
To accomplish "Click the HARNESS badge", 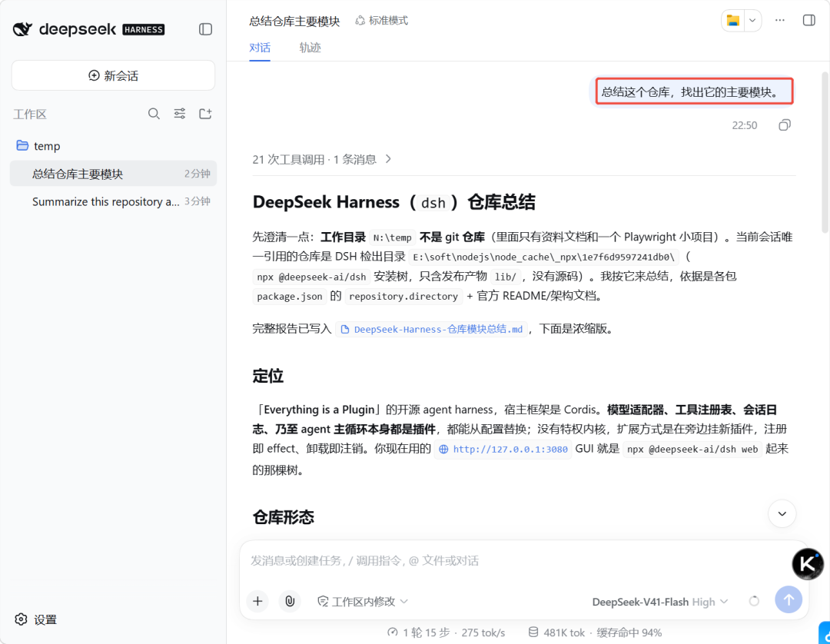I will point(144,30).
